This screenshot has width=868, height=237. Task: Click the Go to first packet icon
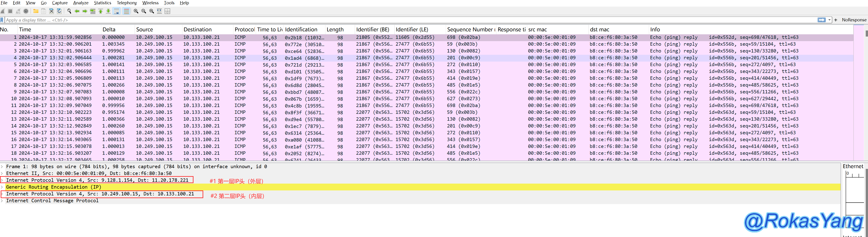pos(100,11)
